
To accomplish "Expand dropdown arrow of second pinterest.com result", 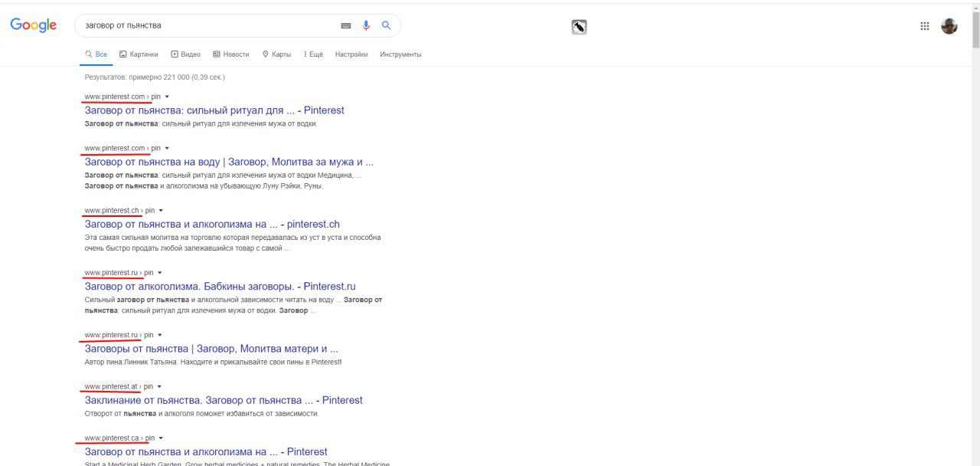I will pyautogui.click(x=167, y=148).
